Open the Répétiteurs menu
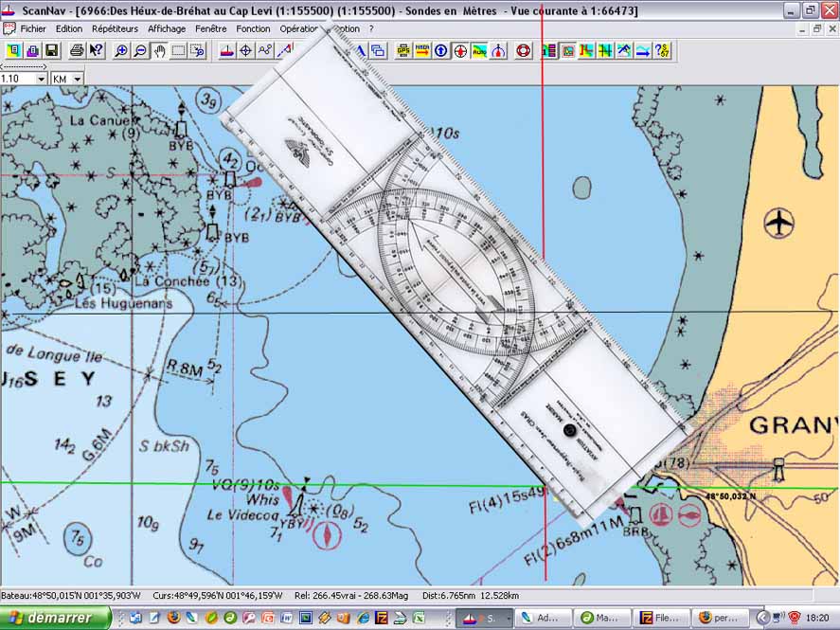Viewport: 840px width, 630px height. click(115, 29)
